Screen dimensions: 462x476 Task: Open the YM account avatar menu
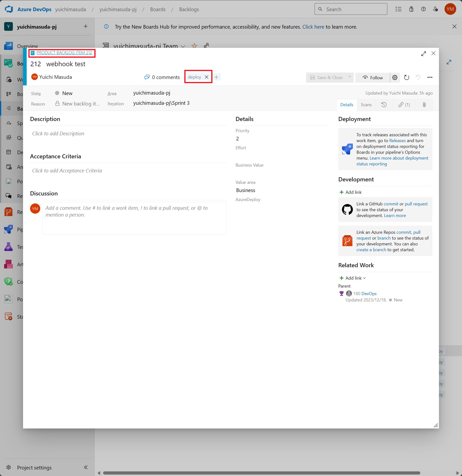click(x=450, y=9)
